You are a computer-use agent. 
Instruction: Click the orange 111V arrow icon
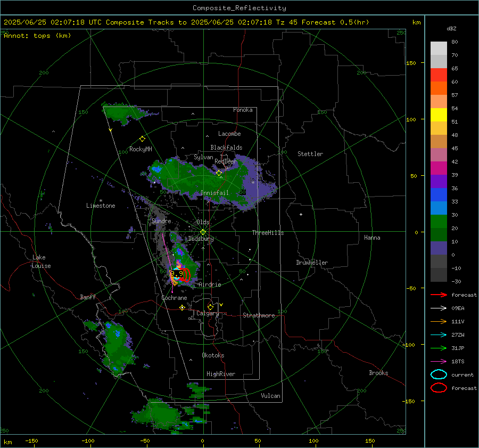[439, 321]
